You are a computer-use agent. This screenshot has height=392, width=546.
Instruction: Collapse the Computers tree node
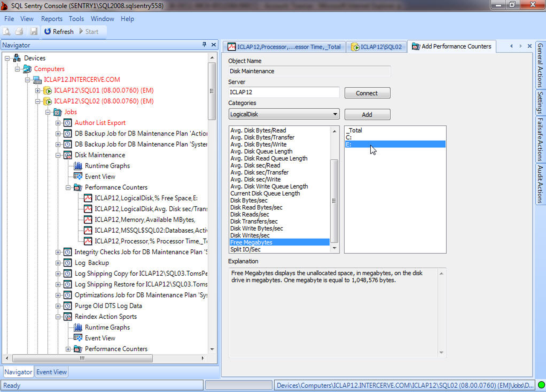click(17, 69)
